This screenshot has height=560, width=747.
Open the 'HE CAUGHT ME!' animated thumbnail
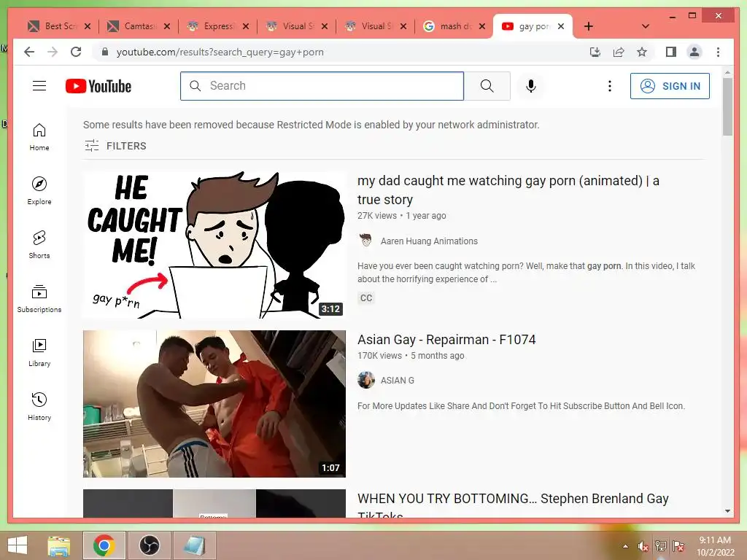pyautogui.click(x=214, y=245)
